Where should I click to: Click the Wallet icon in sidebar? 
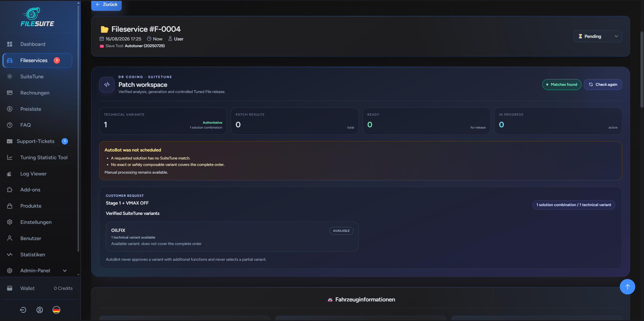pyautogui.click(x=10, y=288)
